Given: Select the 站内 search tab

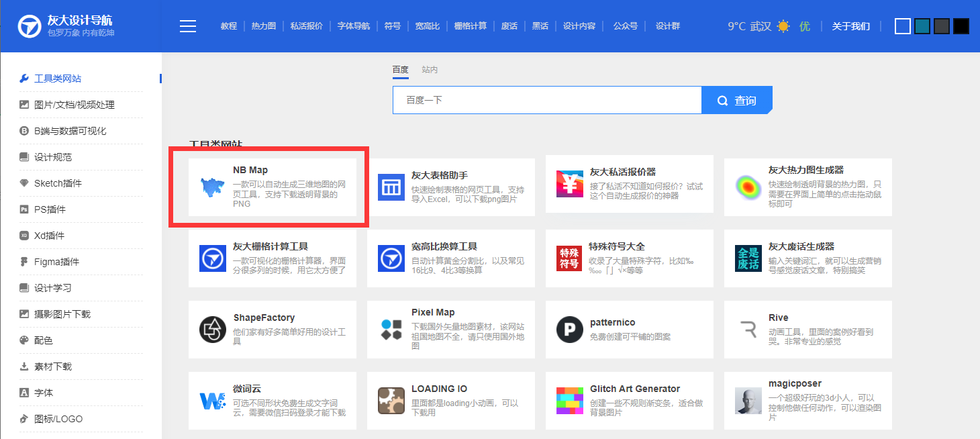Looking at the screenshot, I should click(x=430, y=70).
